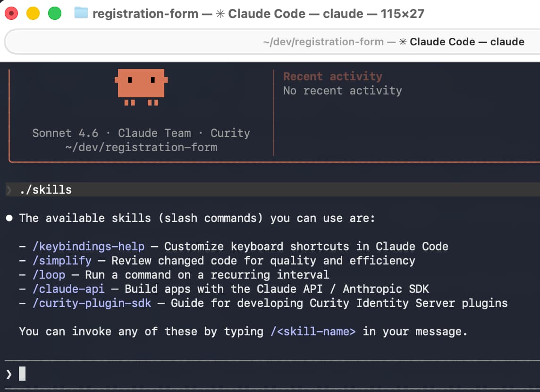Viewport: 540px width, 392px height.
Task: Click 'Review changed code for quality and efficiency' text
Action: pos(263,260)
